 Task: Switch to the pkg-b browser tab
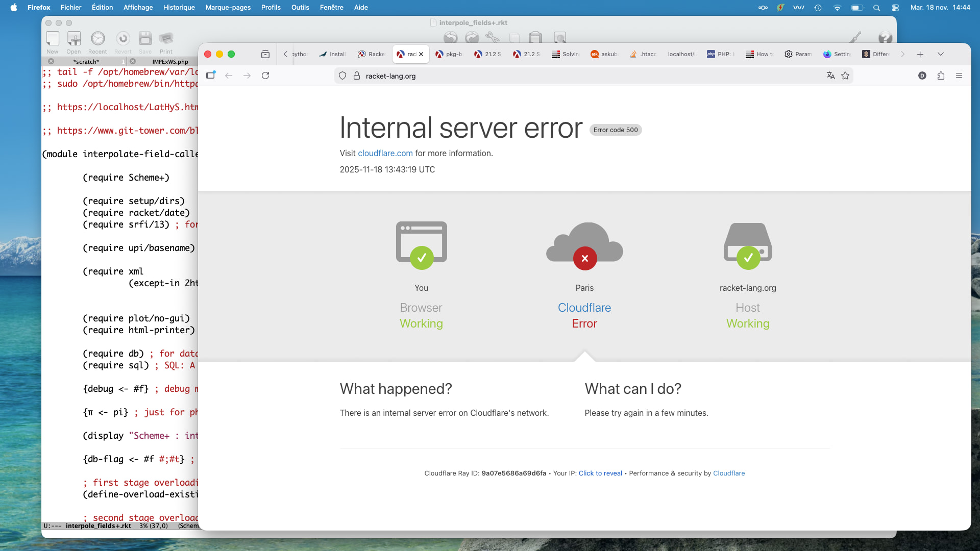coord(449,54)
